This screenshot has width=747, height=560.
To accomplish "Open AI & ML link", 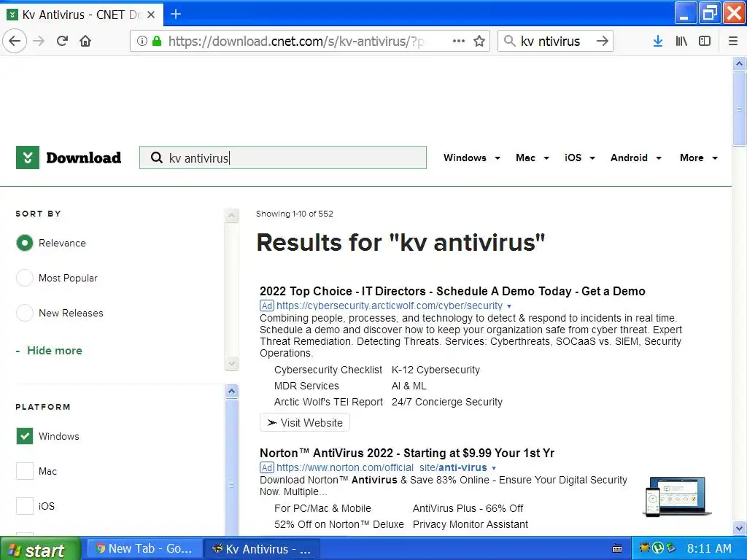I will pyautogui.click(x=409, y=386).
